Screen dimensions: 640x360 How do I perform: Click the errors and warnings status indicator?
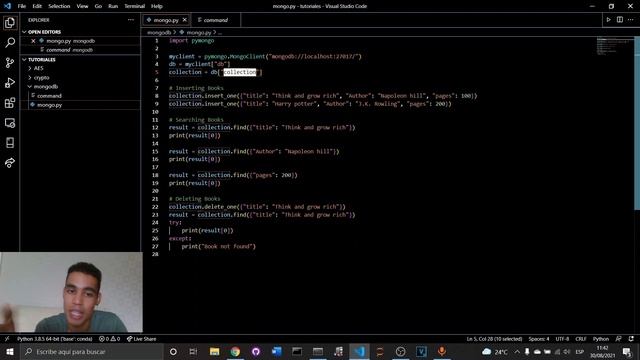point(109,339)
